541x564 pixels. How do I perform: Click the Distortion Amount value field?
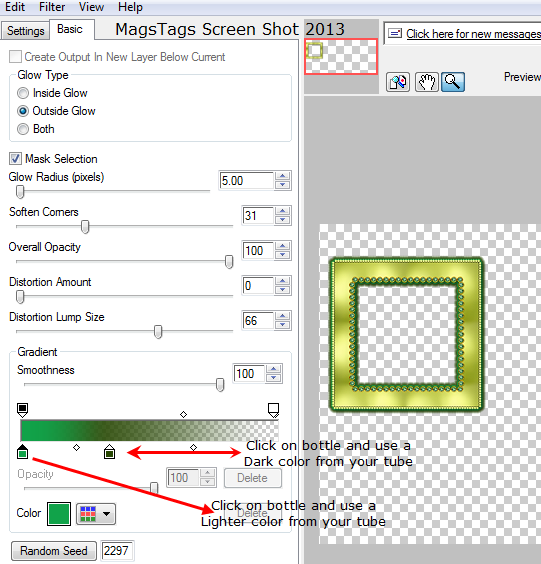coord(258,285)
